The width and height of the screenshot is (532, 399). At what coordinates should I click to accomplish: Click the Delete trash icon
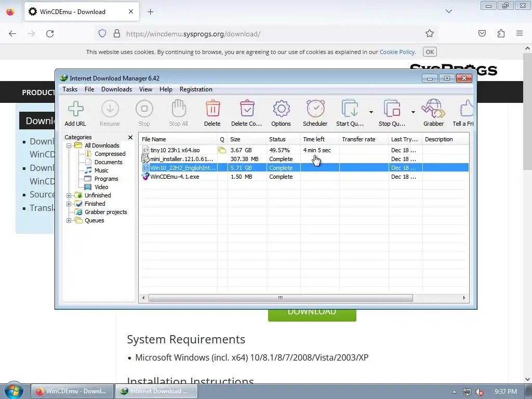click(x=212, y=109)
